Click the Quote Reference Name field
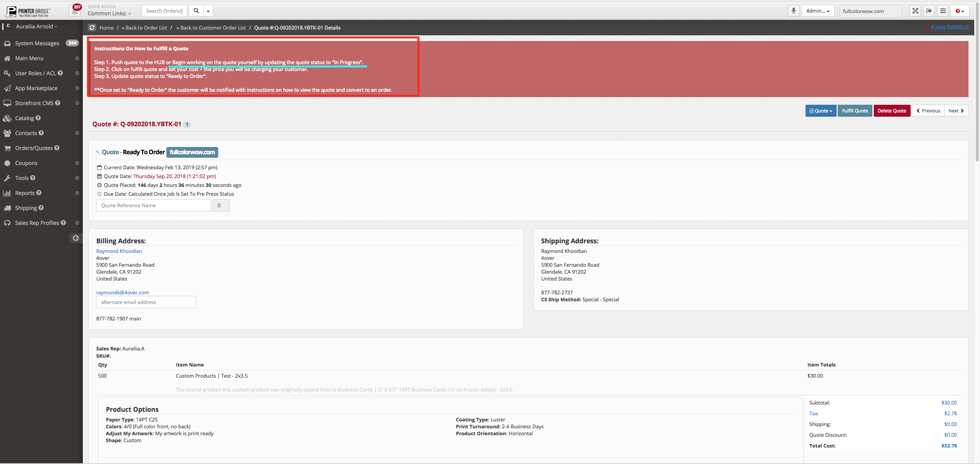Screen dimensions: 980x464 click(153, 205)
